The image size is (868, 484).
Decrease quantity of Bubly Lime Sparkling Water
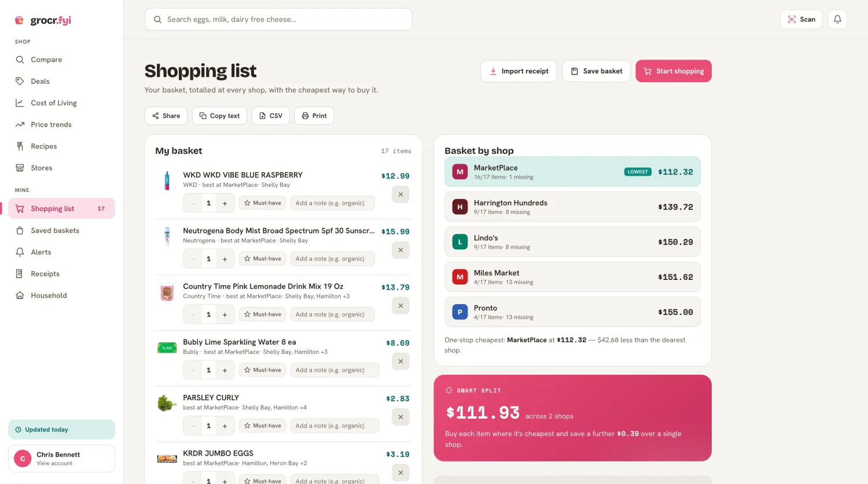(193, 370)
